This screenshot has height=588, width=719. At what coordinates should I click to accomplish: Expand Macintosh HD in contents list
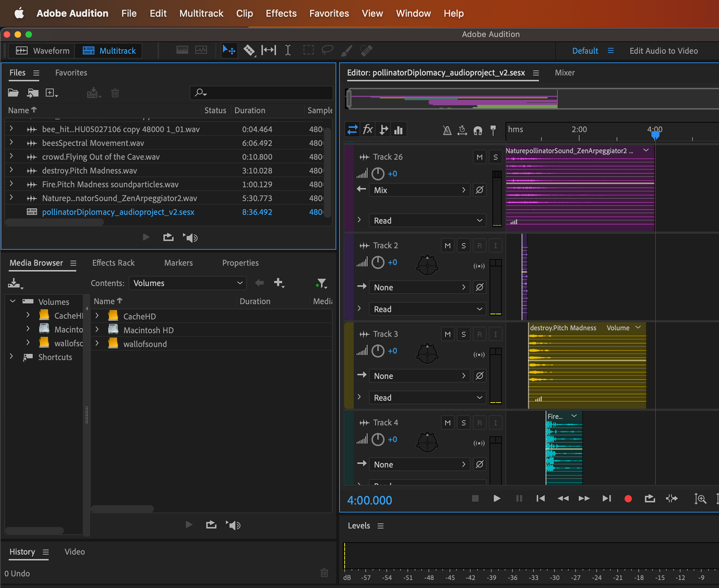97,330
